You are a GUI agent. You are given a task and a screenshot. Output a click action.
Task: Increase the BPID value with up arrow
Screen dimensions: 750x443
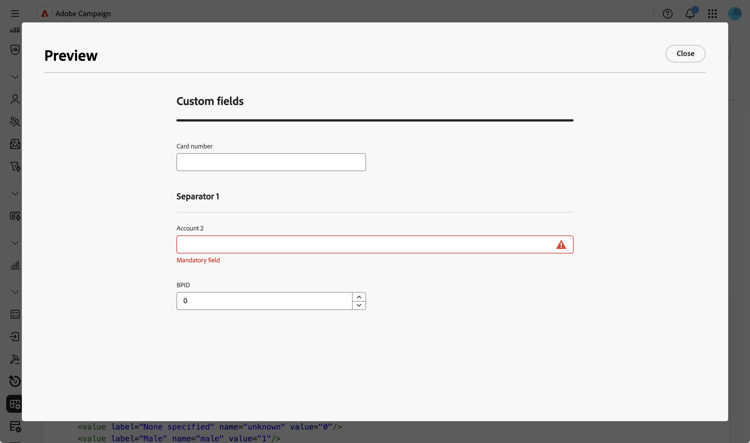[x=359, y=296]
